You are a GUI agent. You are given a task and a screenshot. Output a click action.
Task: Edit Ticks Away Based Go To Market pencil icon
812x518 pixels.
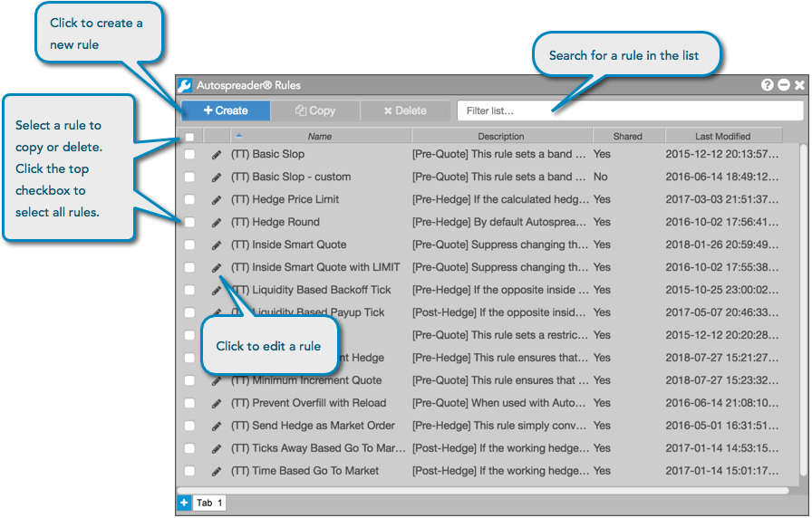coord(217,448)
